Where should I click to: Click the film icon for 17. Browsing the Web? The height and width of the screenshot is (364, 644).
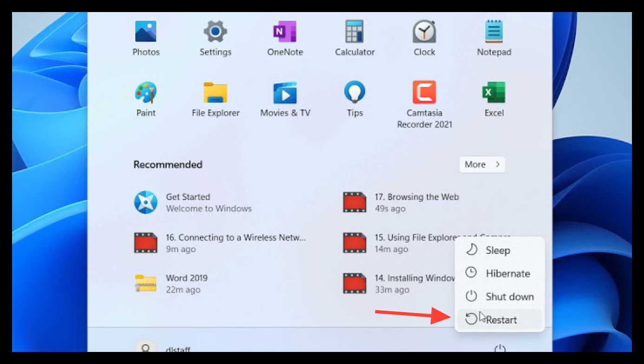click(355, 202)
